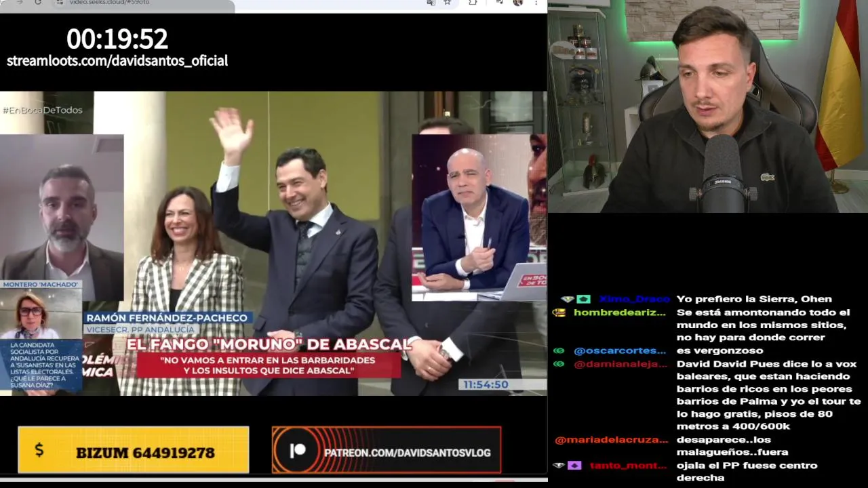868x488 pixels.
Task: Click message "ojala el PP fuese centro derecha"
Action: click(x=747, y=472)
